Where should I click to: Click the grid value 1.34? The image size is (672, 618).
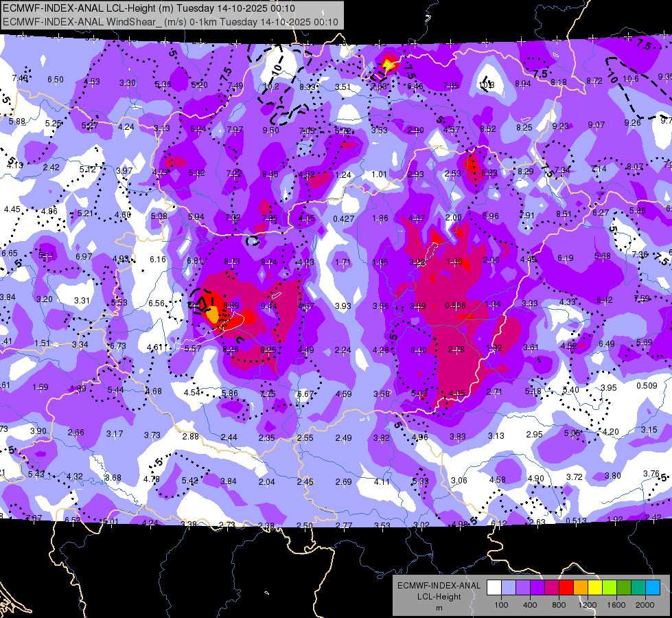click(x=493, y=304)
